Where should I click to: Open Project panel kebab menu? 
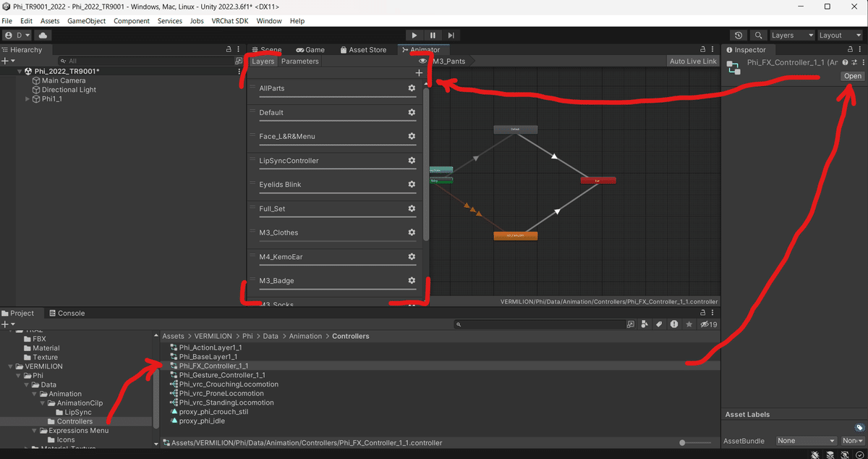tap(713, 313)
